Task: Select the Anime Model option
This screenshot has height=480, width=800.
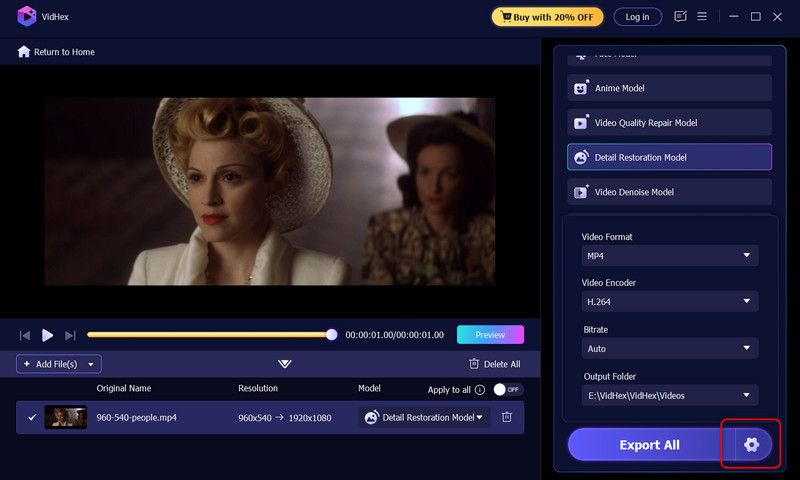Action: pyautogui.click(x=670, y=88)
